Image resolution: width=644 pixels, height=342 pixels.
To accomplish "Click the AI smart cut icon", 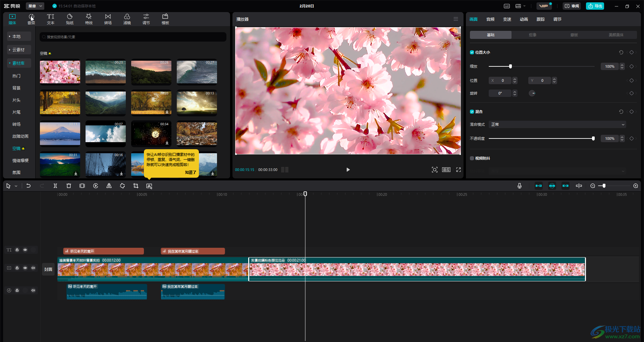I will [x=149, y=186].
